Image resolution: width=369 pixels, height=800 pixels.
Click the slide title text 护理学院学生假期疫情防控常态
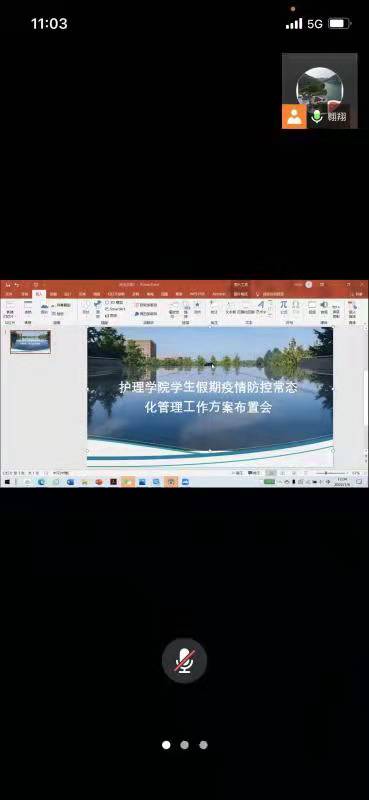208,387
